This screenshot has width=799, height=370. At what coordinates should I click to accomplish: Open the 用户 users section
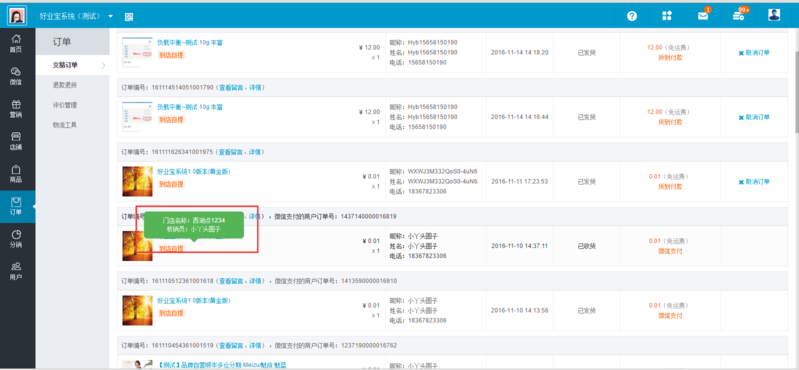point(17,271)
